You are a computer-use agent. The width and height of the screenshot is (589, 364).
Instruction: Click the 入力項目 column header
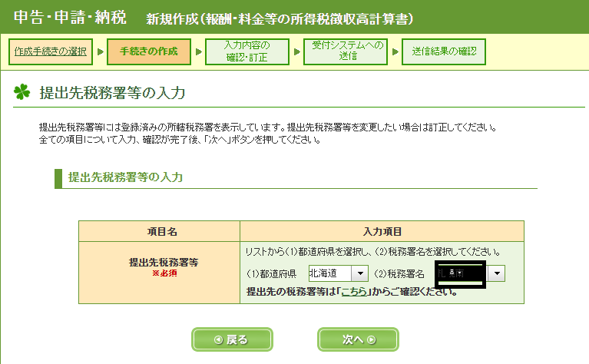[382, 230]
